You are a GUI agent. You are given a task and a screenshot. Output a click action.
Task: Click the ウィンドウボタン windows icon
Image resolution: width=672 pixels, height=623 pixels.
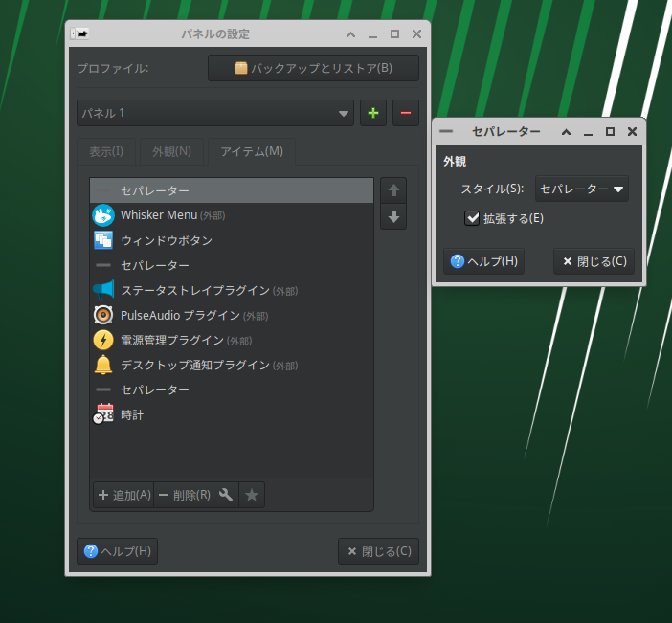103,240
